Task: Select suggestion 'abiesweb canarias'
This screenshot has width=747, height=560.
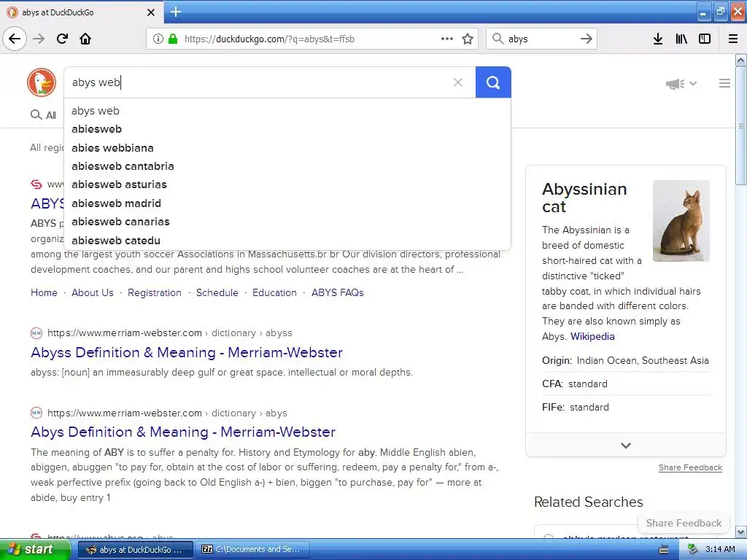Action: 287,222
